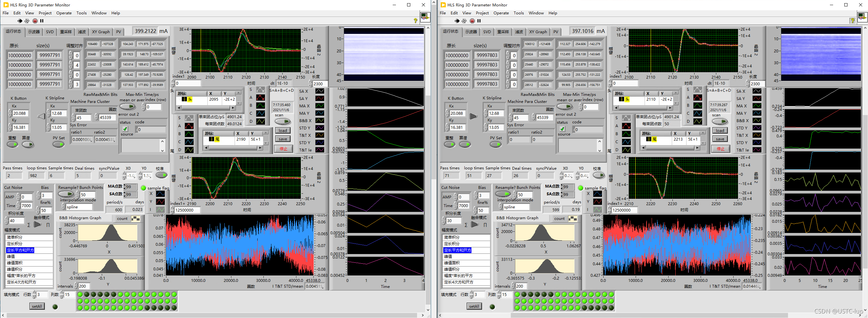868x318 pixels.
Task: Toggle the Resample? switch in left window
Action: [x=66, y=194]
